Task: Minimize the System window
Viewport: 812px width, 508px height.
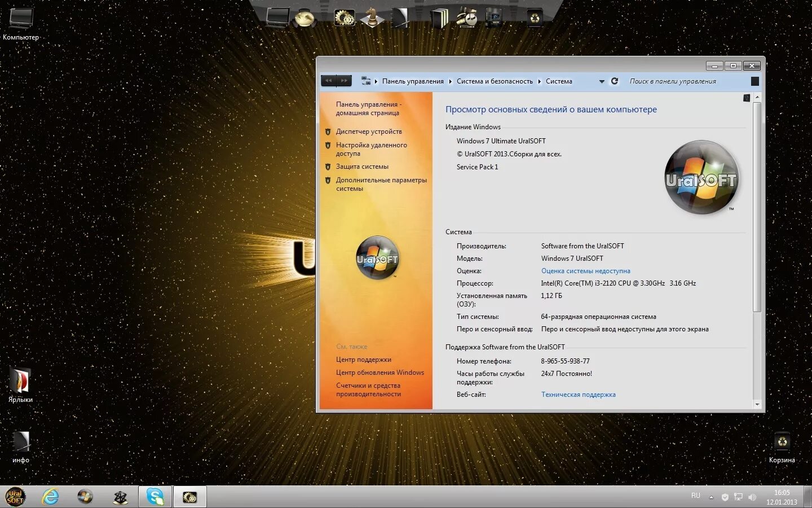Action: click(x=715, y=66)
